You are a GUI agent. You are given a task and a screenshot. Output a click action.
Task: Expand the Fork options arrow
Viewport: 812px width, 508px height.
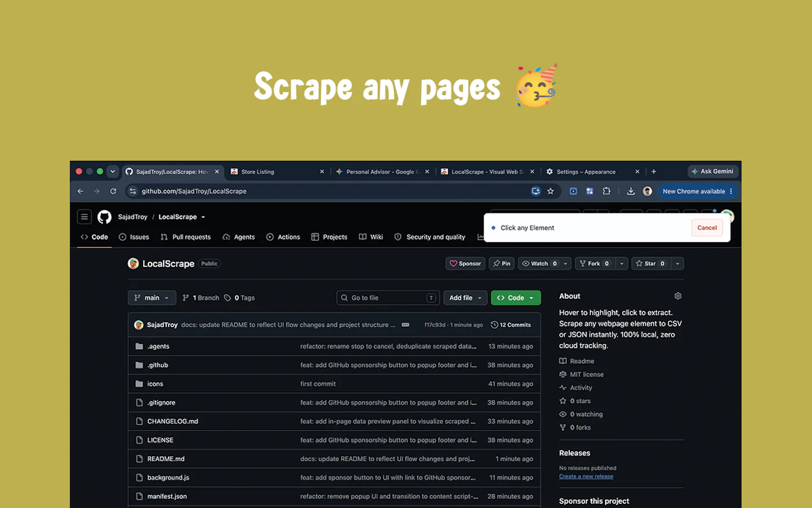[x=622, y=264]
